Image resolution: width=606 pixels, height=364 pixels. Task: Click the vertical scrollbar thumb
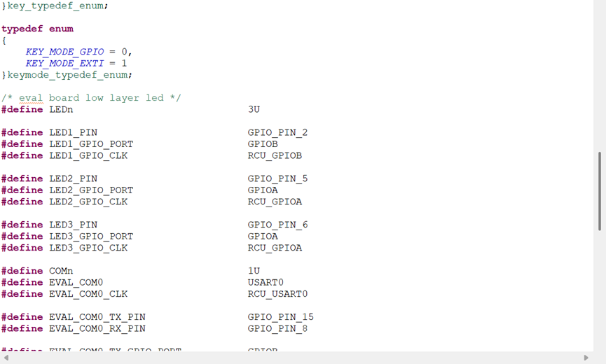click(x=599, y=190)
